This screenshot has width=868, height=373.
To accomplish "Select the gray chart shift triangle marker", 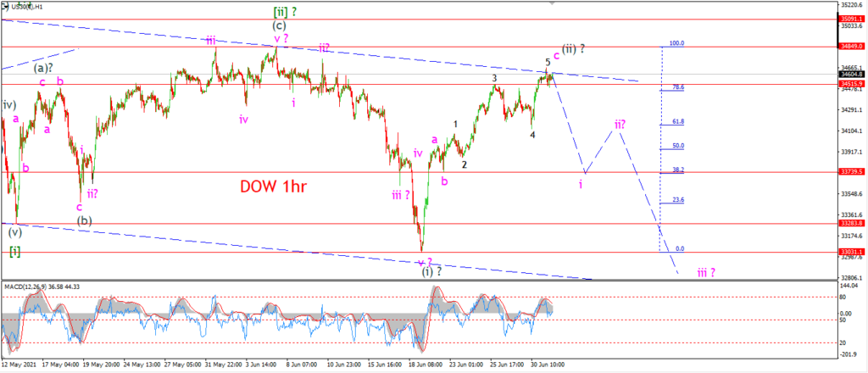I will pyautogui.click(x=550, y=3).
